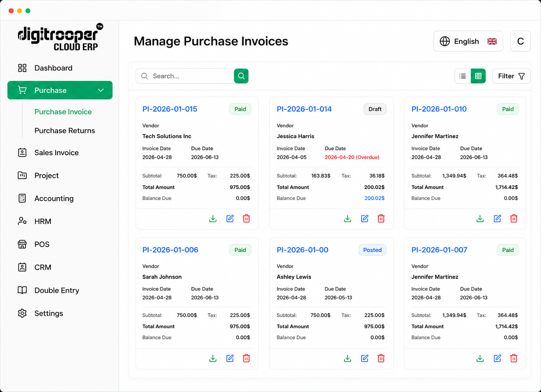
Task: Click the green search button
Action: [x=241, y=76]
